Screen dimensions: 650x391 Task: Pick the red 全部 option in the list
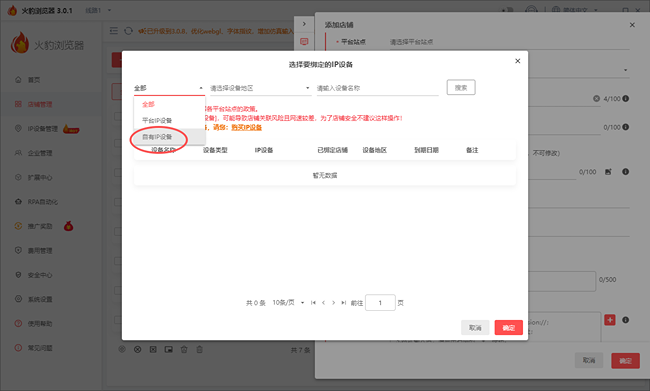169,104
